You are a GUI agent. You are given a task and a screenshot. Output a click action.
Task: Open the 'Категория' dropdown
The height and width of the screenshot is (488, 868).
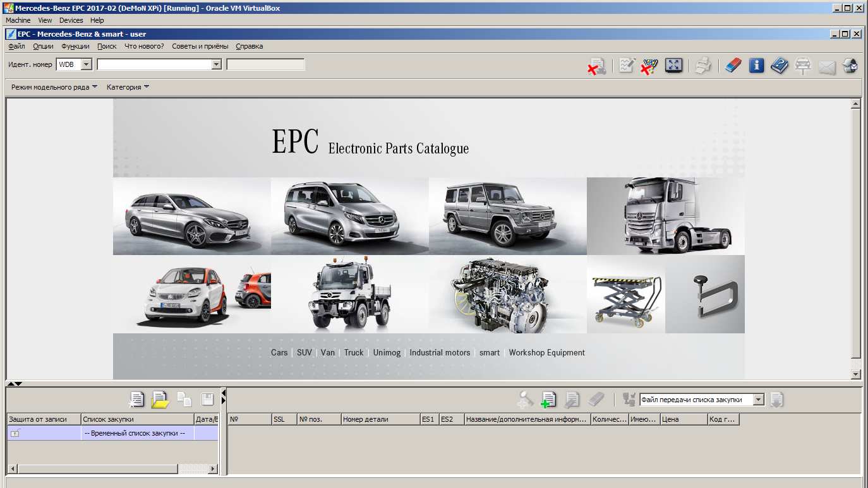coord(128,87)
